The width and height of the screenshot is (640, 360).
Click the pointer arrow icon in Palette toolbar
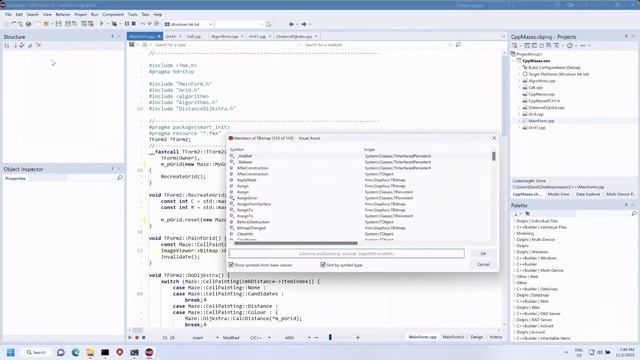[527, 213]
